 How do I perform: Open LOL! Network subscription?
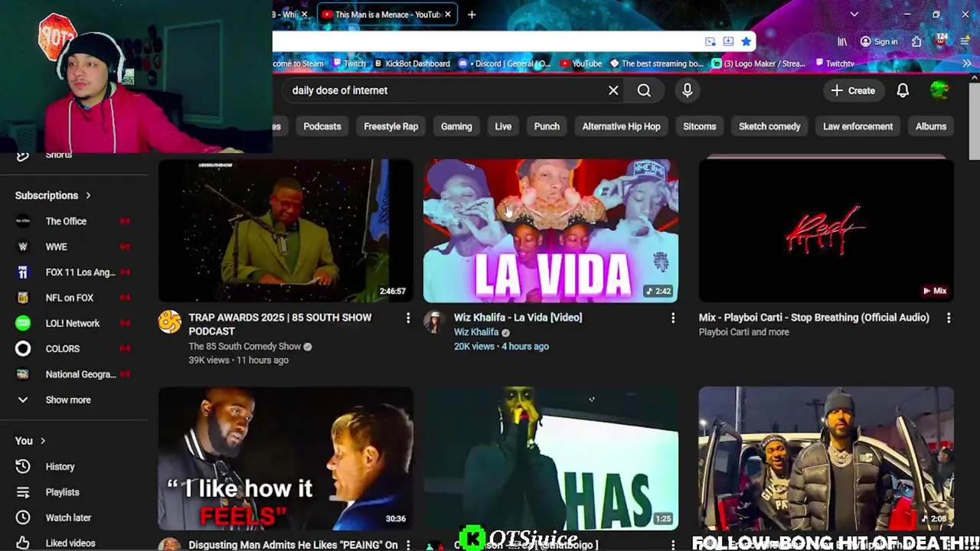pos(73,323)
